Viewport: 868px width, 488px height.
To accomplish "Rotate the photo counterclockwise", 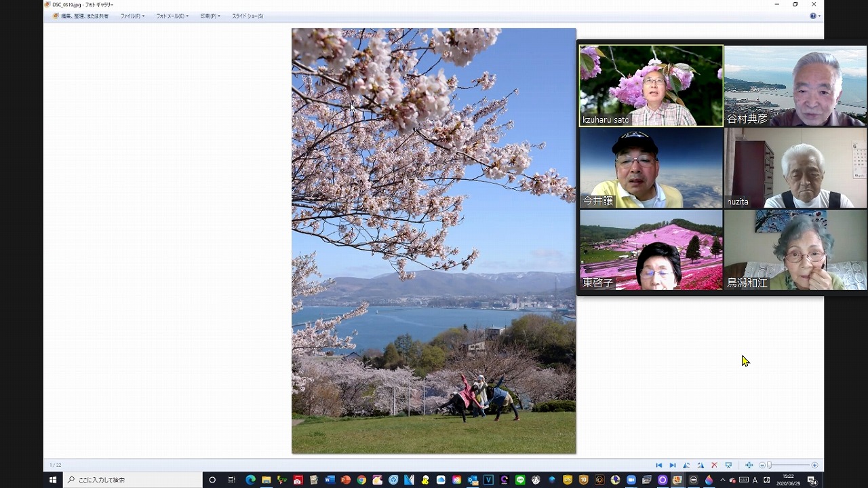I will [x=686, y=465].
